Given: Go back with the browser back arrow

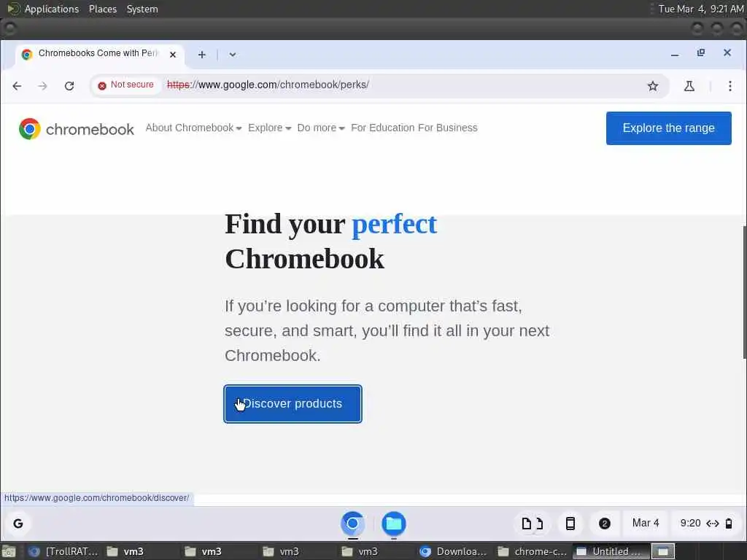Looking at the screenshot, I should pyautogui.click(x=18, y=86).
